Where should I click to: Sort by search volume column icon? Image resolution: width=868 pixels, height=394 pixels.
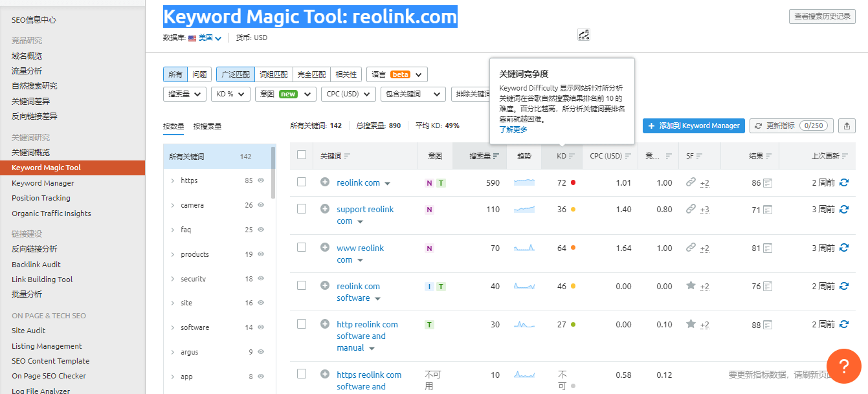click(x=496, y=156)
